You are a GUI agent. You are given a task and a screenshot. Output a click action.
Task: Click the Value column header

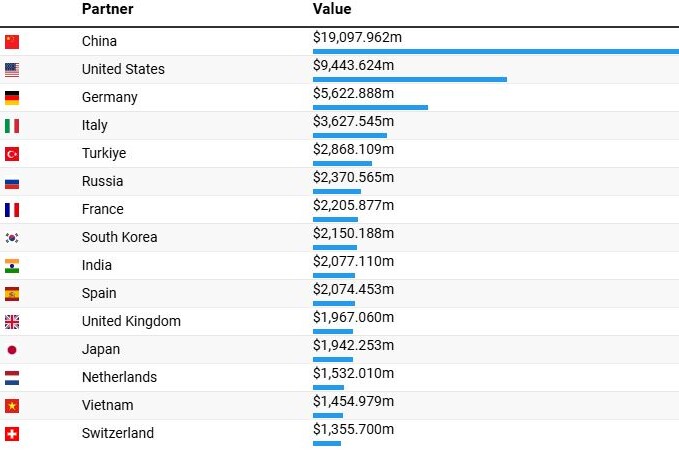pyautogui.click(x=332, y=9)
